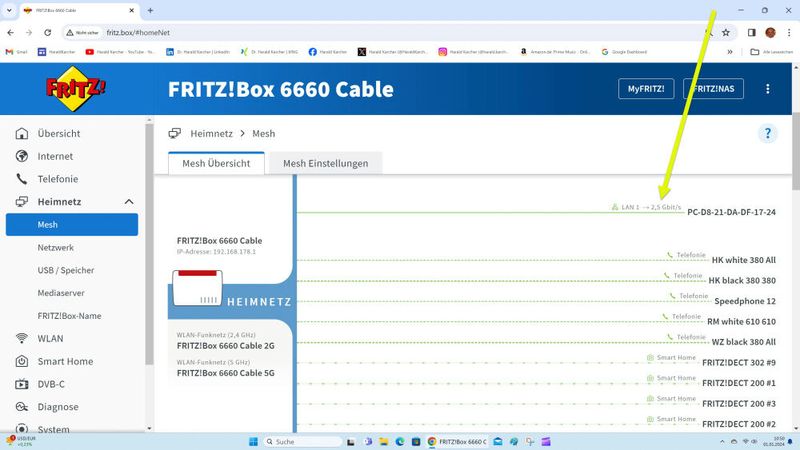The height and width of the screenshot is (450, 800).
Task: Collapse the Heimnetz section chevron
Action: [129, 202]
